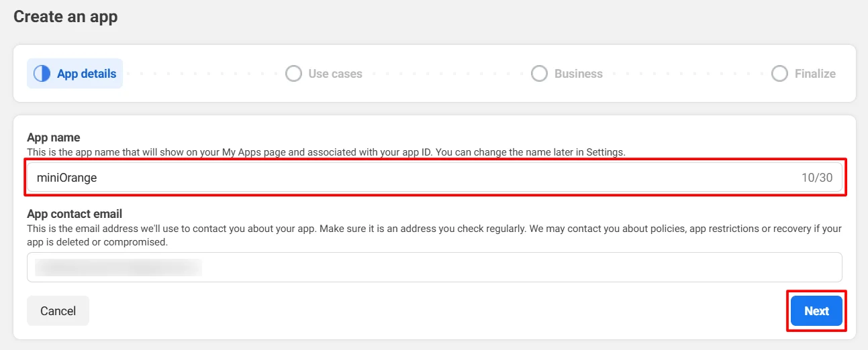
Task: Click the blurred email address text
Action: (x=119, y=268)
